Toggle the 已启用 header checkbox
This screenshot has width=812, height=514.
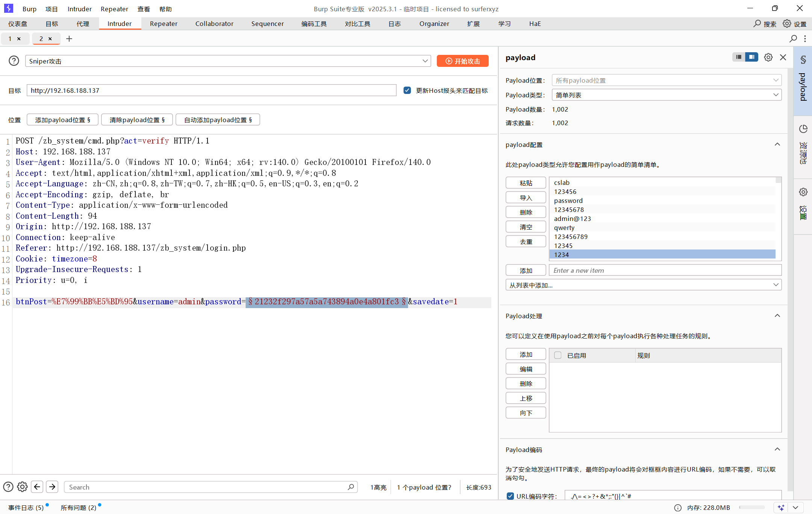click(558, 355)
